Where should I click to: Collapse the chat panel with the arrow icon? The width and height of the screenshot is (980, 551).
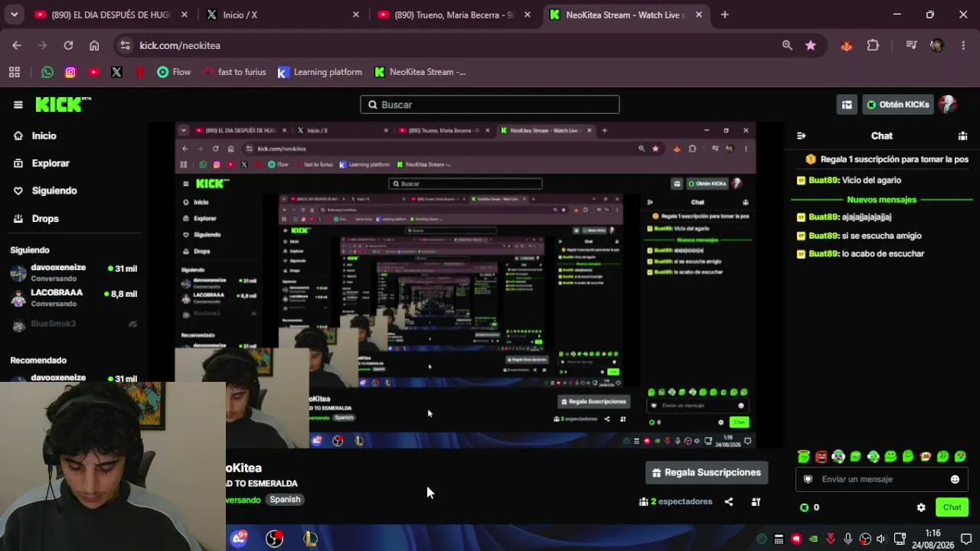(x=801, y=135)
